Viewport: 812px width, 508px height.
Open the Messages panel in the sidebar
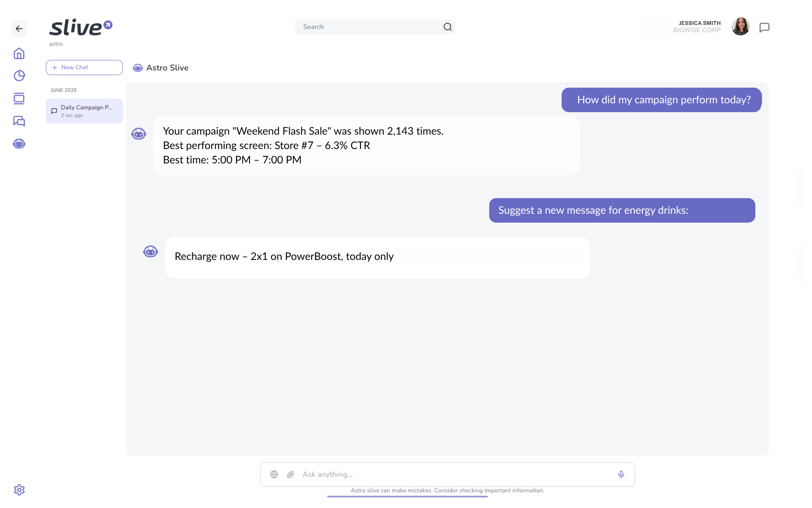[x=19, y=121]
